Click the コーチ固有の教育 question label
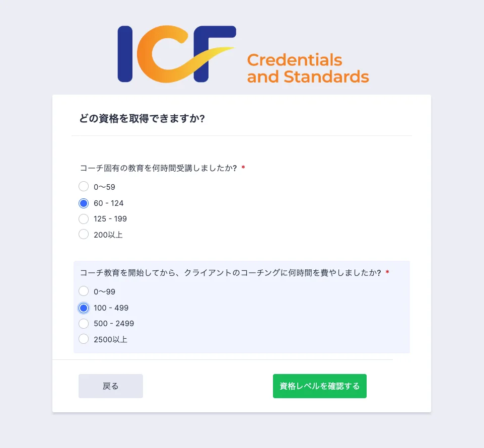The width and height of the screenshot is (484, 448). (158, 168)
